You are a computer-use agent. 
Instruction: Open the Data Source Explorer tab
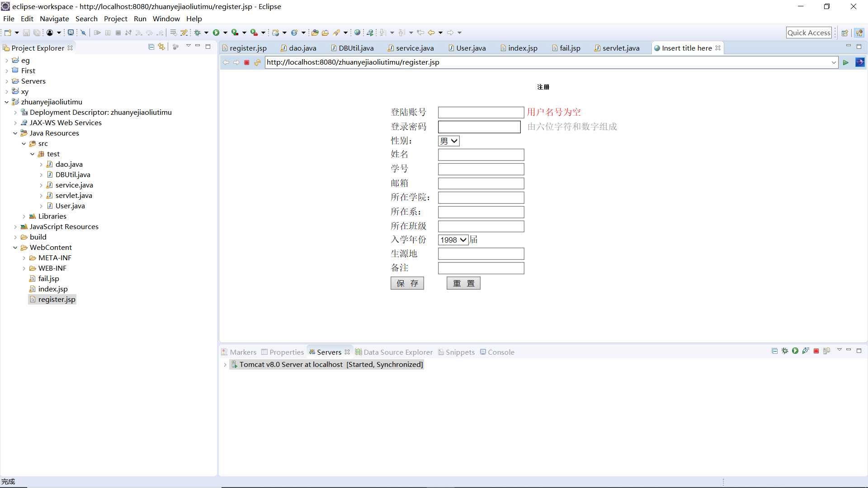(394, 352)
